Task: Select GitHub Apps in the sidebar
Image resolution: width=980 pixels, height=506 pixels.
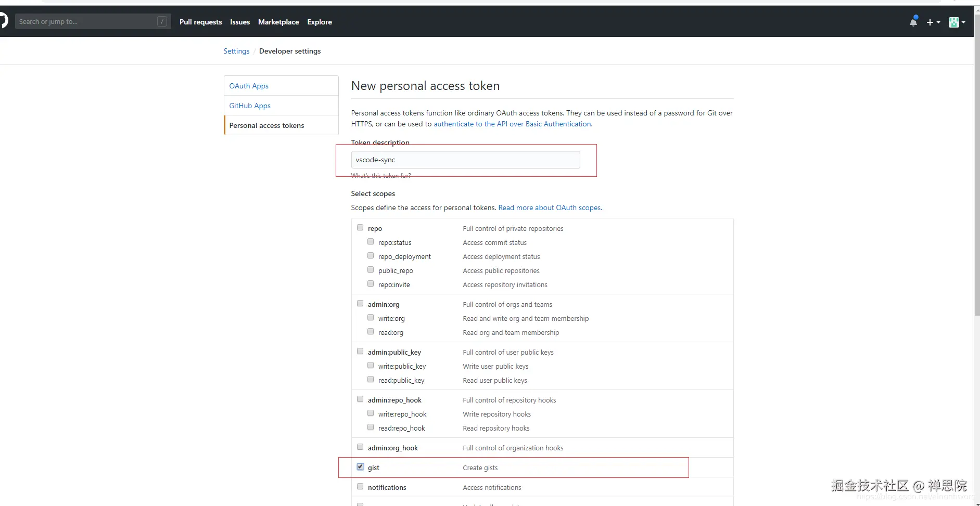Action: coord(250,106)
